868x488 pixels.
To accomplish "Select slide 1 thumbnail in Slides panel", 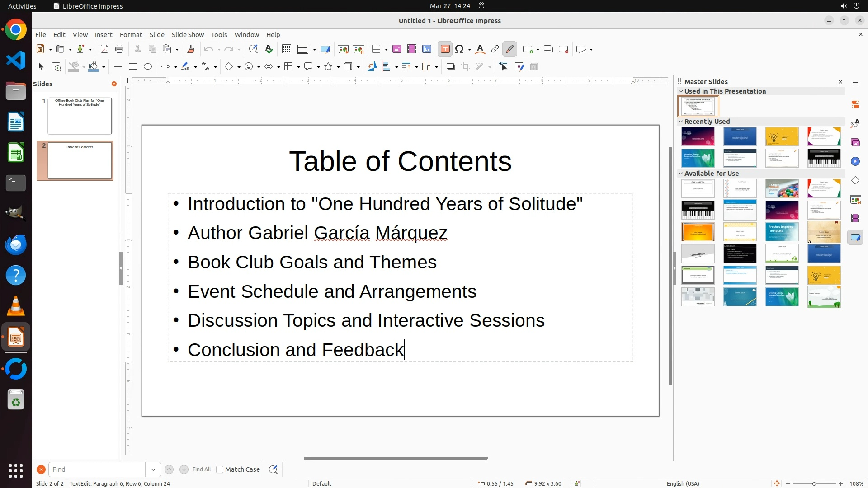I will [80, 116].
